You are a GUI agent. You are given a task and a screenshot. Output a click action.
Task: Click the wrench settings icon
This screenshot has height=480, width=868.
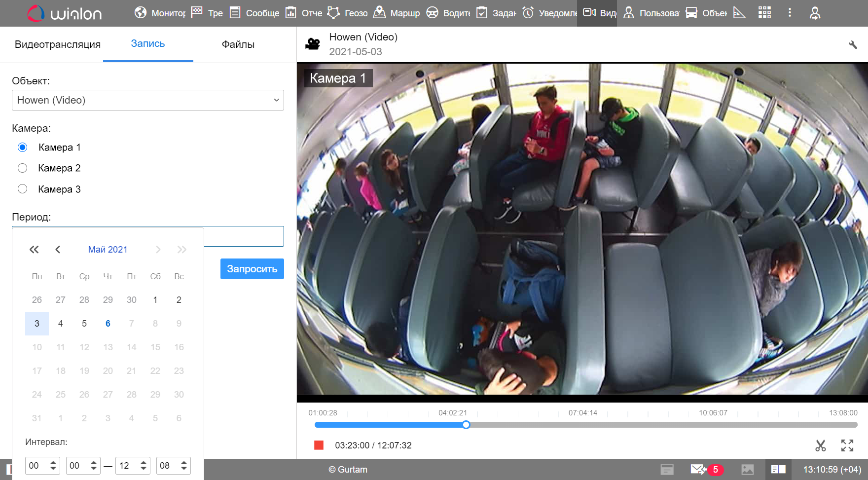pos(853,45)
